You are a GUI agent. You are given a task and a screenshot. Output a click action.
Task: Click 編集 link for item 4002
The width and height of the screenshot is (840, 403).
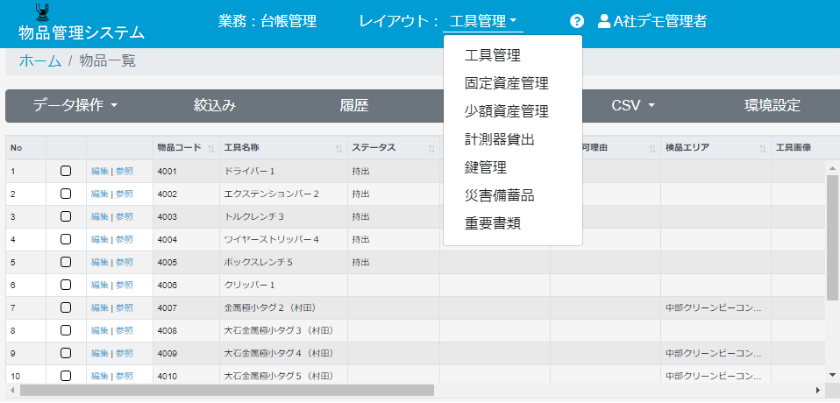pos(99,194)
